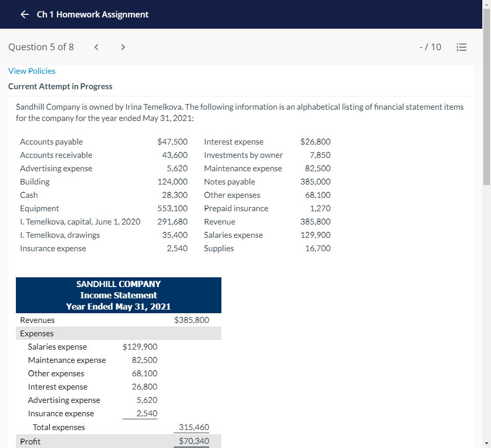Select the 43,600 accounts receivable value
Screen dimensions: 491x448
(175, 155)
